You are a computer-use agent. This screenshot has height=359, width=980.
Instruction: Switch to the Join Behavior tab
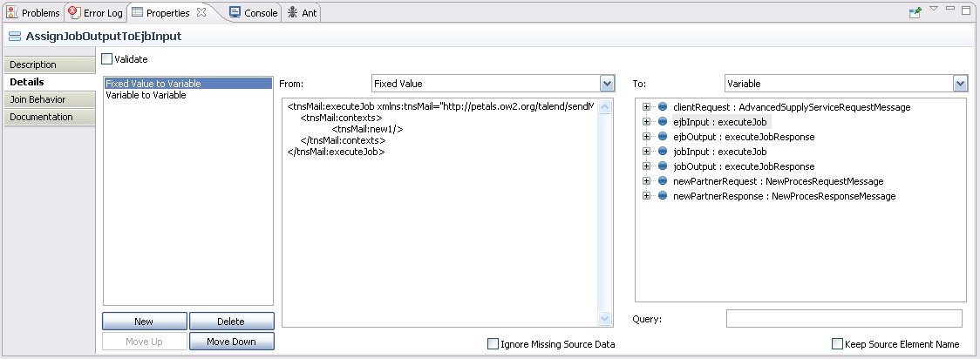click(x=37, y=99)
